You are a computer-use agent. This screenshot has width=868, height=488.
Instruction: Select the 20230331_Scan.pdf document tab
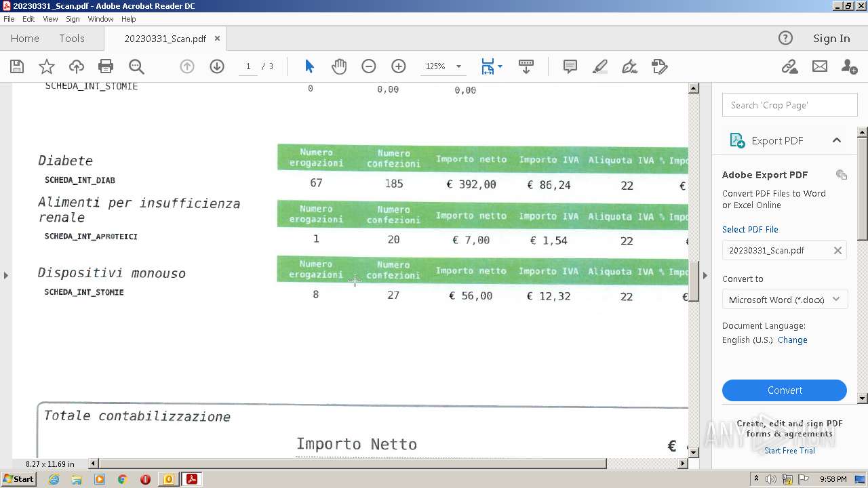[165, 39]
